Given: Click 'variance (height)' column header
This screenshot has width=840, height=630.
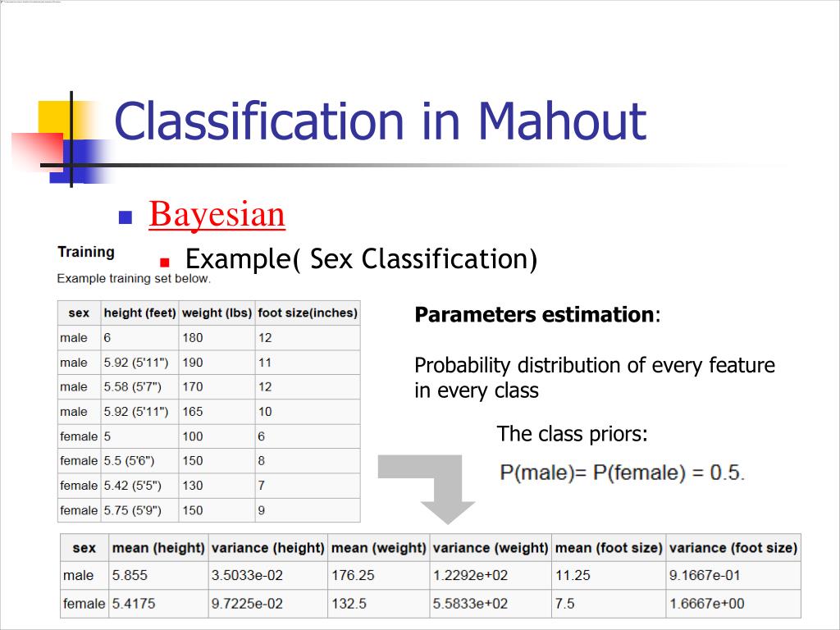Looking at the screenshot, I should 268,547.
